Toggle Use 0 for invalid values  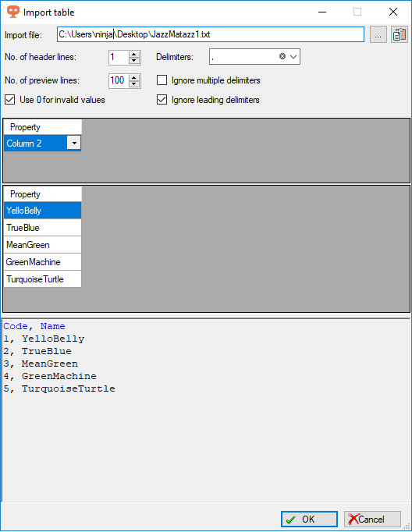click(x=10, y=100)
